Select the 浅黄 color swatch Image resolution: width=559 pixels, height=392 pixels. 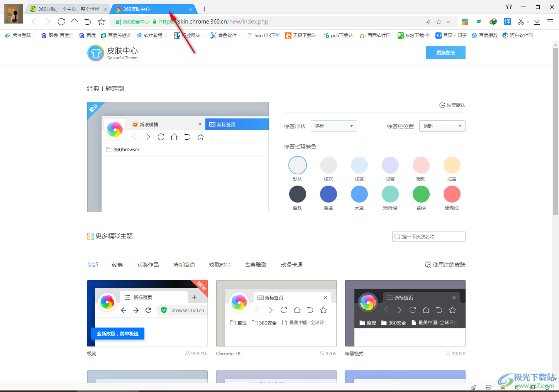pos(452,165)
